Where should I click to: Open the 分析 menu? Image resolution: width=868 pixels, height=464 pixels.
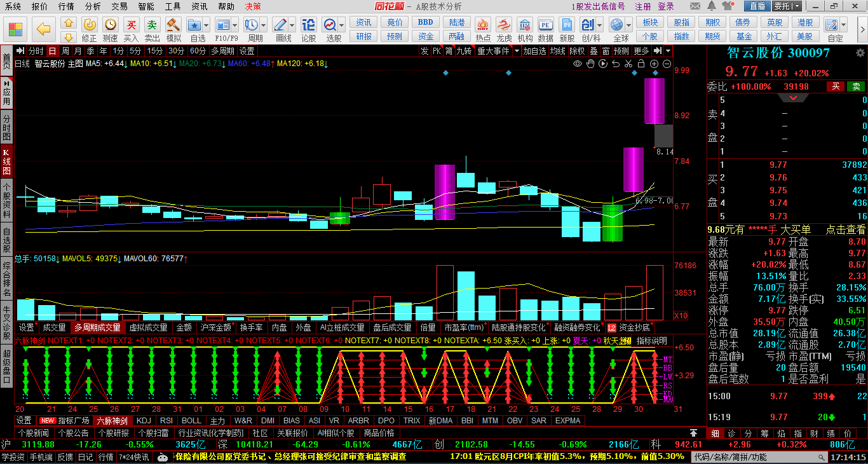[x=93, y=6]
